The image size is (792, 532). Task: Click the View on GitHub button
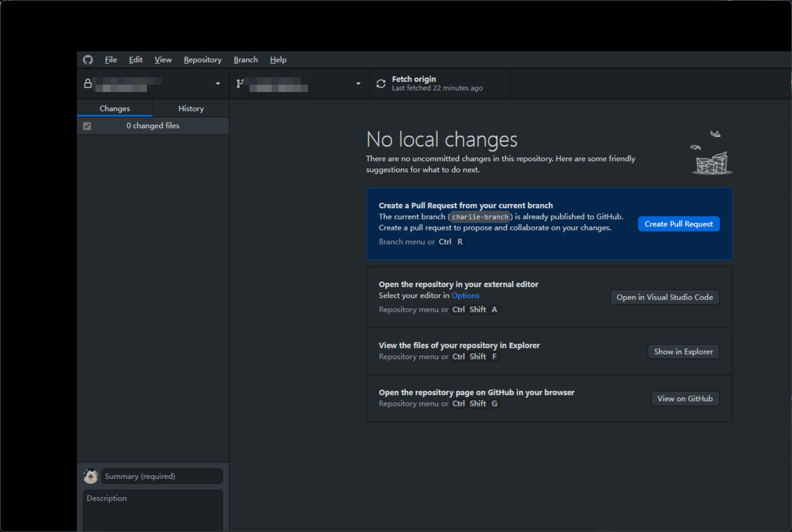click(x=685, y=398)
